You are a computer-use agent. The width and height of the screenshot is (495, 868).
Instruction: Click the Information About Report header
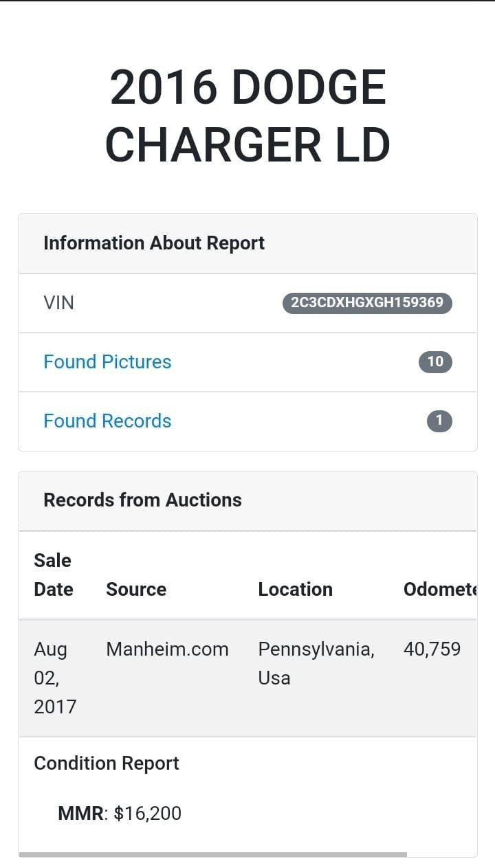click(x=154, y=243)
